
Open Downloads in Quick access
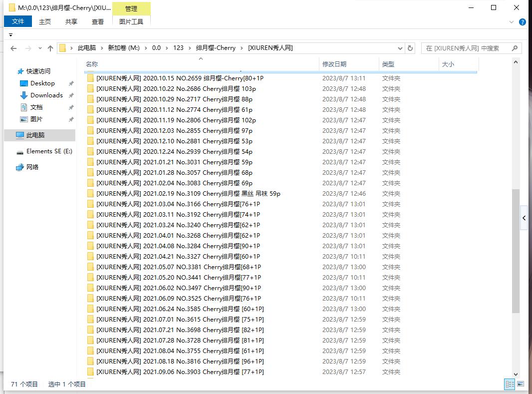(x=46, y=95)
